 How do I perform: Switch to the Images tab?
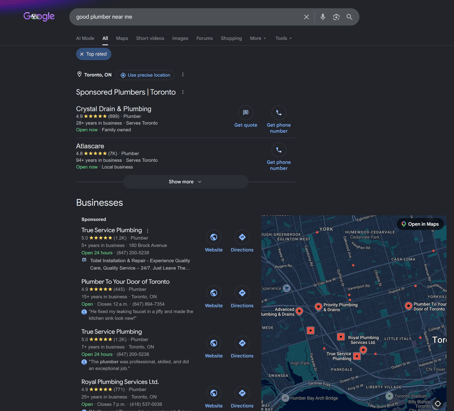point(180,38)
